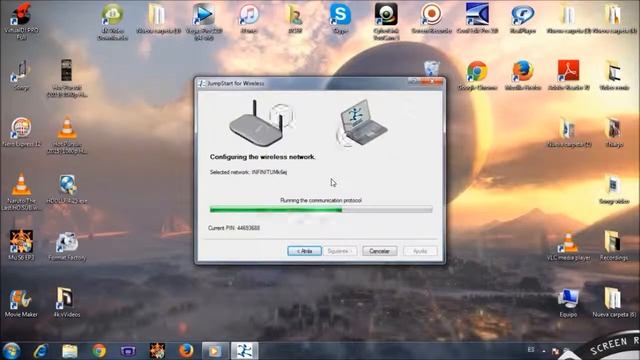Screen dimensions: 640x360
Task: Open the iTunes desktop shortcut
Action: pos(249,19)
